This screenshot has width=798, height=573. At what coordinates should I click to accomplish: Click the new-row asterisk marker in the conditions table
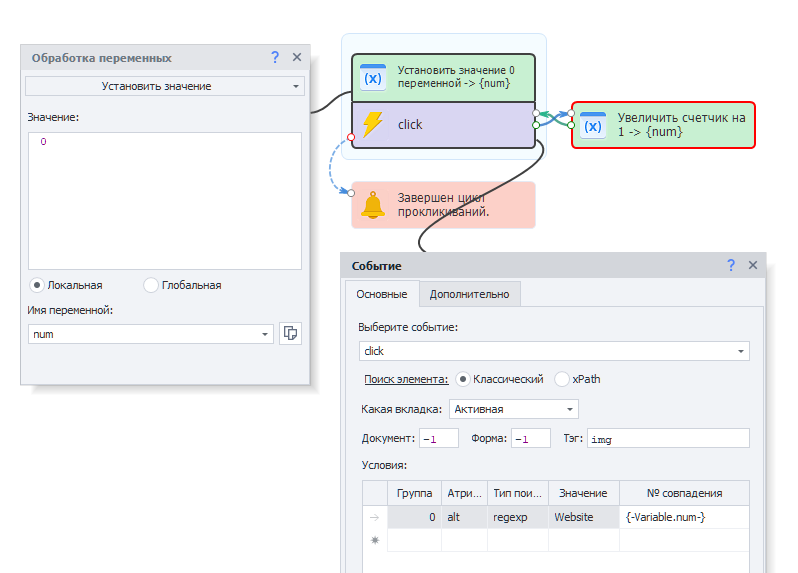pyautogui.click(x=375, y=540)
